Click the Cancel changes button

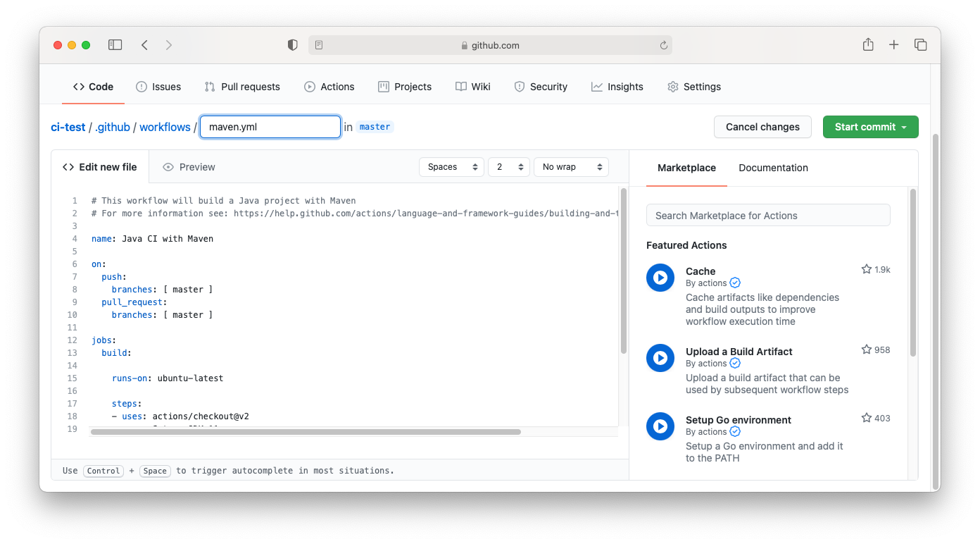point(762,127)
